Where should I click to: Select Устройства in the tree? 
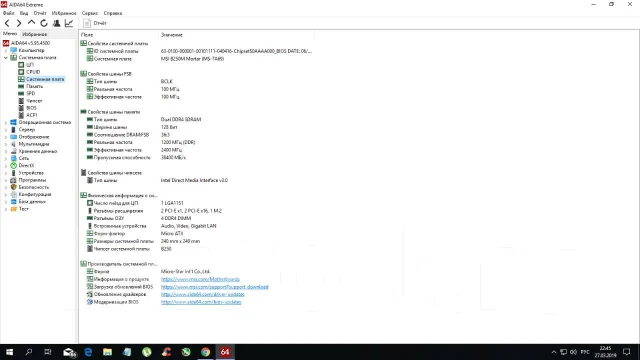coord(31,173)
